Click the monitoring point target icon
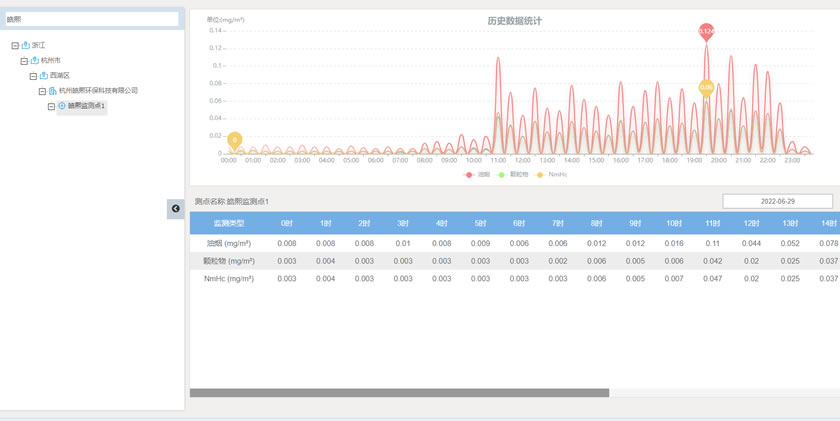Image resolution: width=840 pixels, height=421 pixels. click(x=62, y=106)
